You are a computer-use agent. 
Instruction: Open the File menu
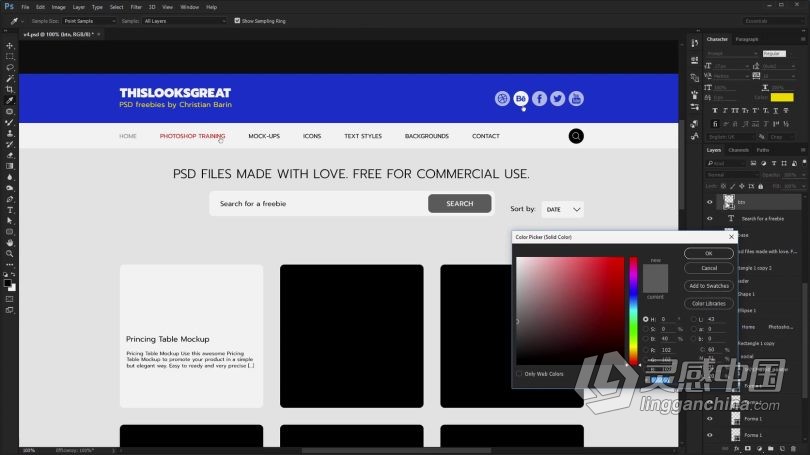pyautogui.click(x=25, y=7)
